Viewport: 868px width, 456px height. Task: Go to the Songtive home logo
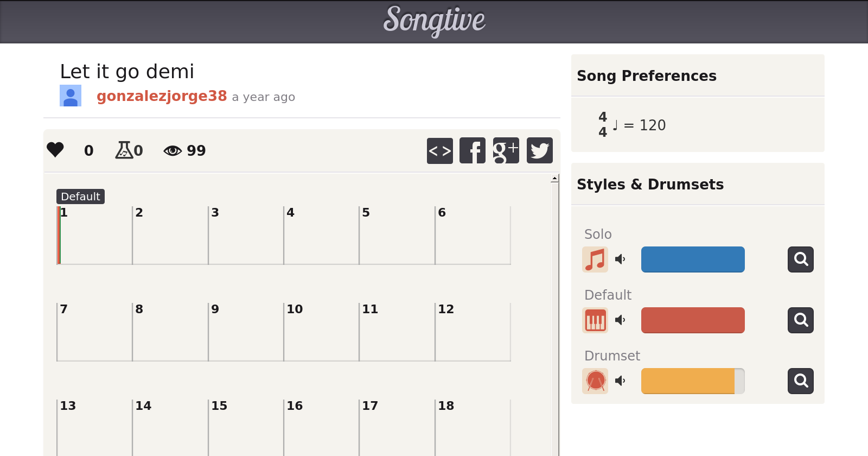[434, 21]
